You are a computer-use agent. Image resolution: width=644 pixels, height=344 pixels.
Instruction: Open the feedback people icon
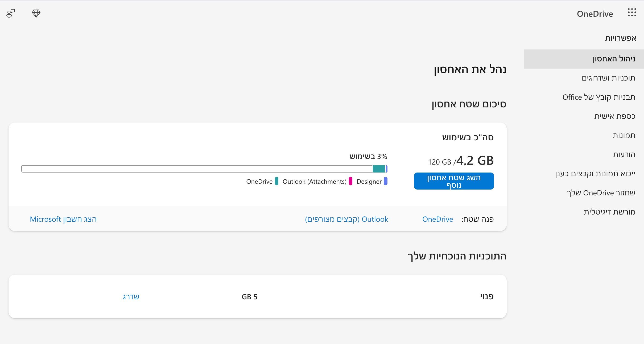tap(11, 13)
